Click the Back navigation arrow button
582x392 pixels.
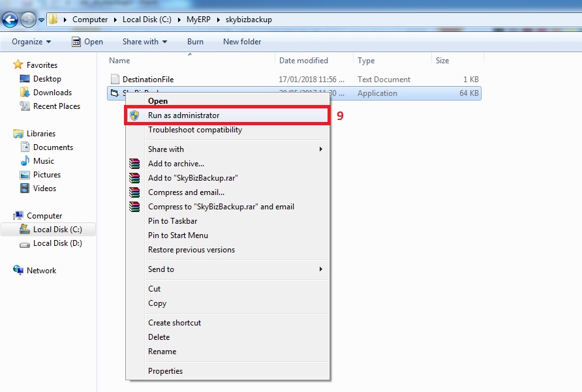pos(10,20)
